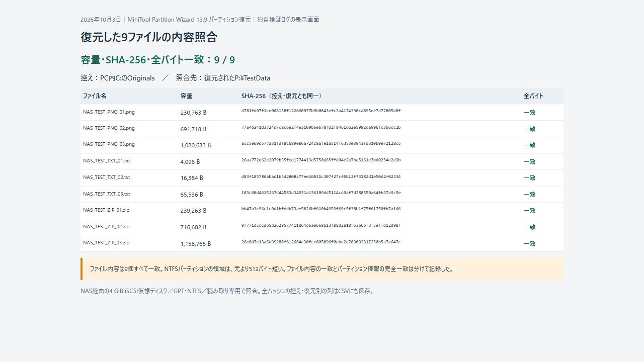The height and width of the screenshot is (362, 644).
Task: Click 一致 in the NAS_TEST_TXT_01.txt row
Action: coord(529,162)
